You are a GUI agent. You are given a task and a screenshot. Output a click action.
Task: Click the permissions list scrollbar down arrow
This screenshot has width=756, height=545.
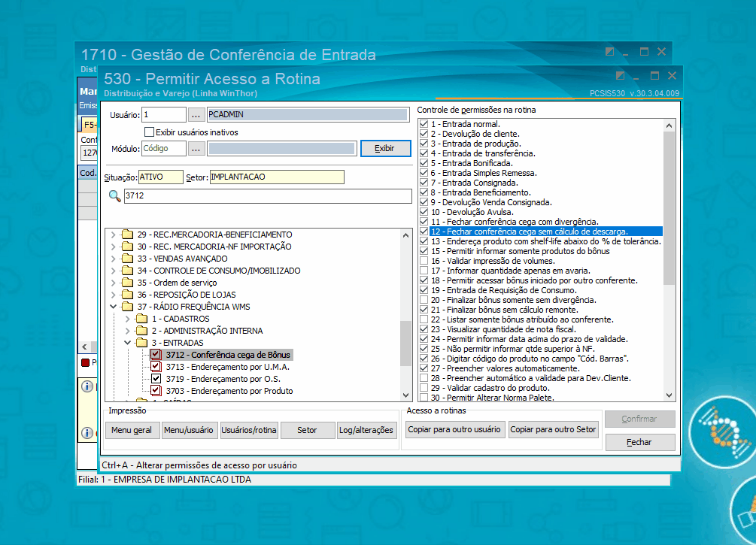coord(669,395)
